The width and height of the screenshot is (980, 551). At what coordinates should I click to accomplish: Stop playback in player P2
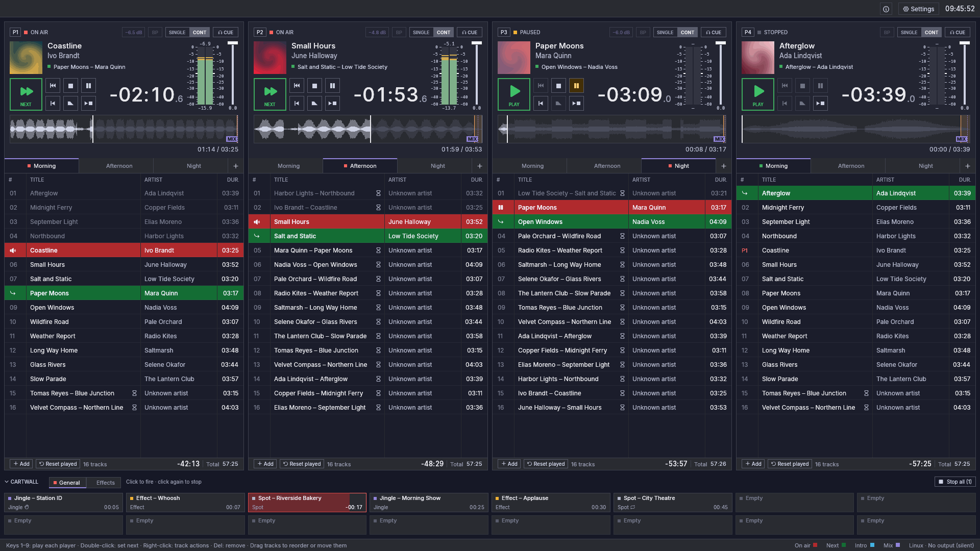click(314, 86)
